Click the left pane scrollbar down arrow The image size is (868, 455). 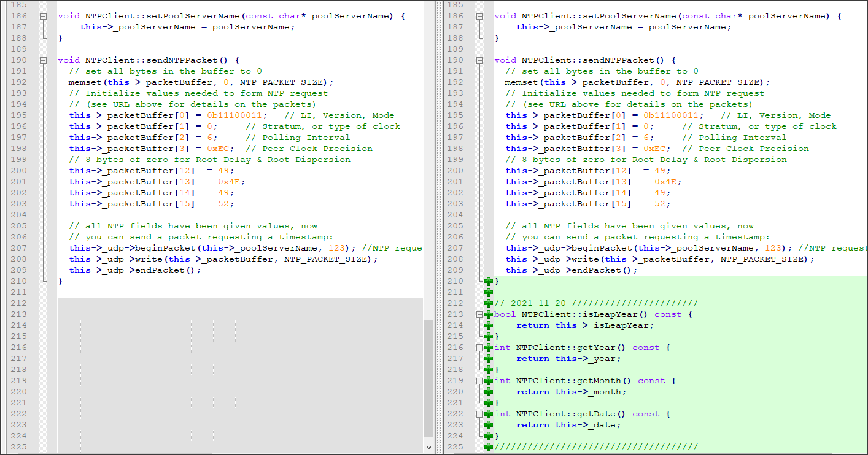pyautogui.click(x=428, y=448)
